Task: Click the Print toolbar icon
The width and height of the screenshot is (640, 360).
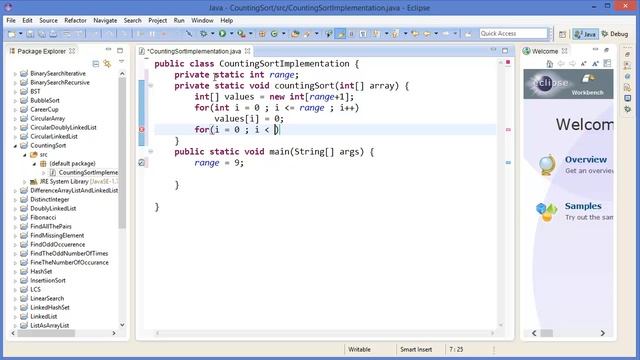Action: [53, 34]
